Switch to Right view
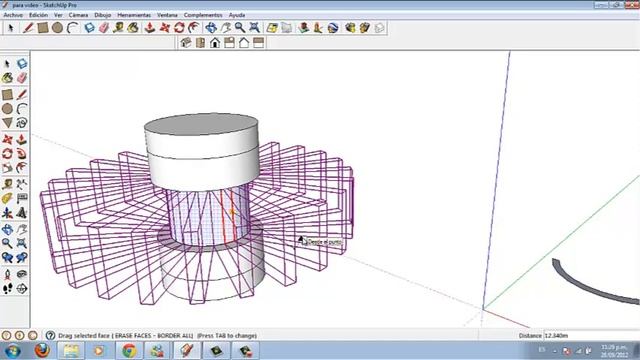 coord(229,42)
